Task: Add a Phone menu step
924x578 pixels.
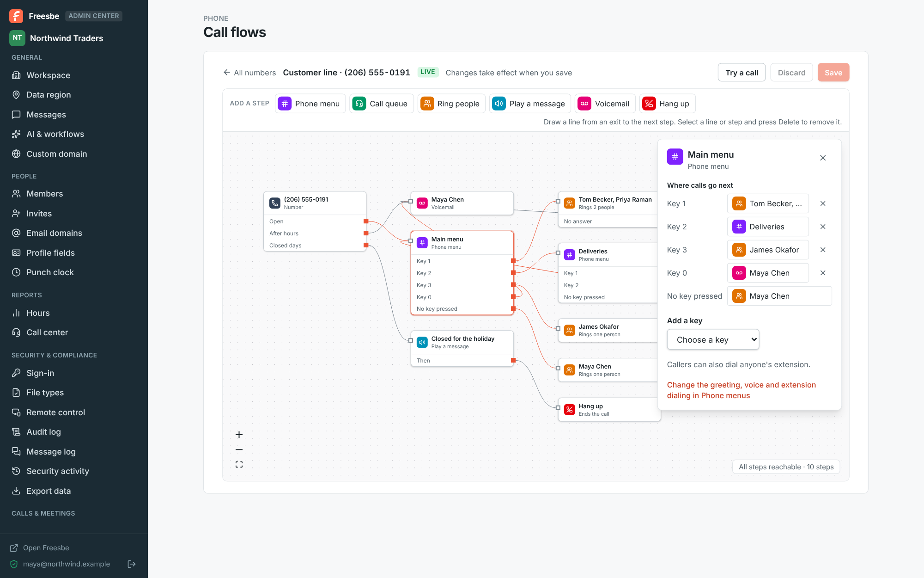Action: coord(310,104)
